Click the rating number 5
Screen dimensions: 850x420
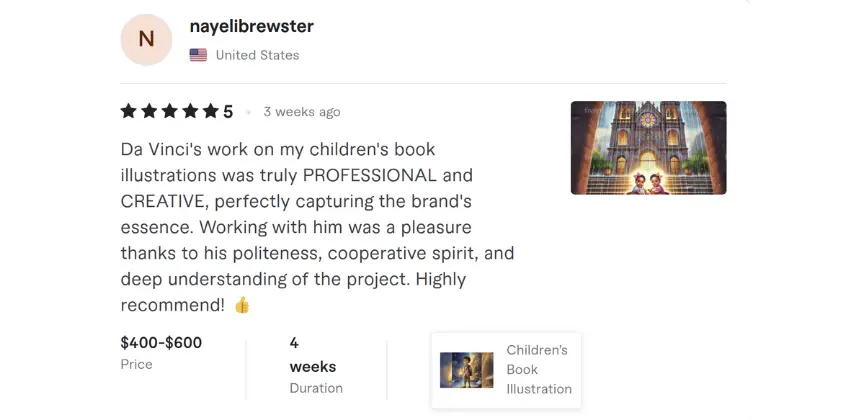[228, 112]
